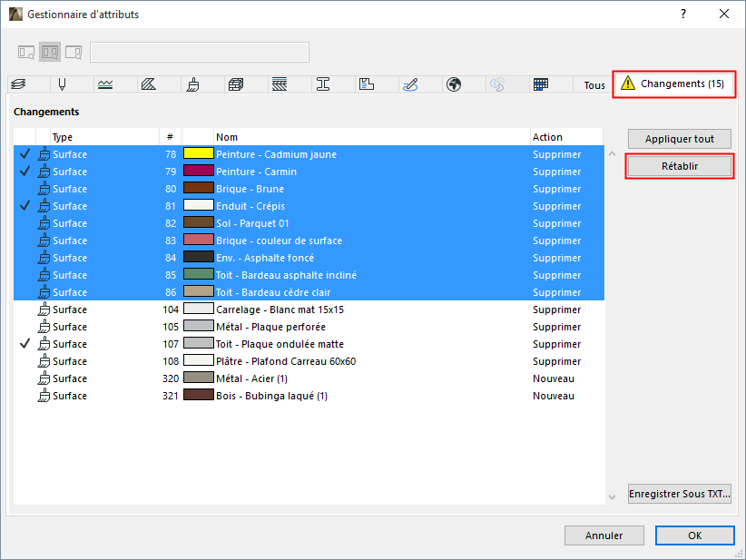Check the box for Sol - Parquet 01
This screenshot has width=746, height=560.
pos(25,223)
